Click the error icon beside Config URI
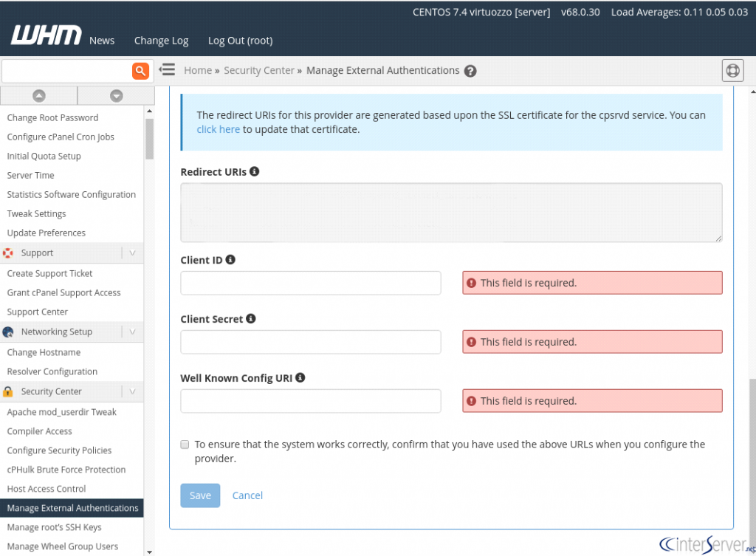The height and width of the screenshot is (556, 756). coord(472,401)
